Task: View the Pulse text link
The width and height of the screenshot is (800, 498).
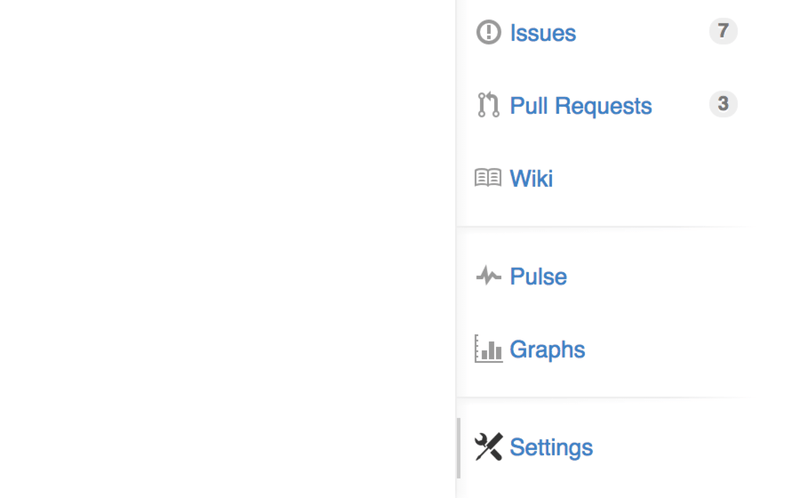Action: point(538,277)
